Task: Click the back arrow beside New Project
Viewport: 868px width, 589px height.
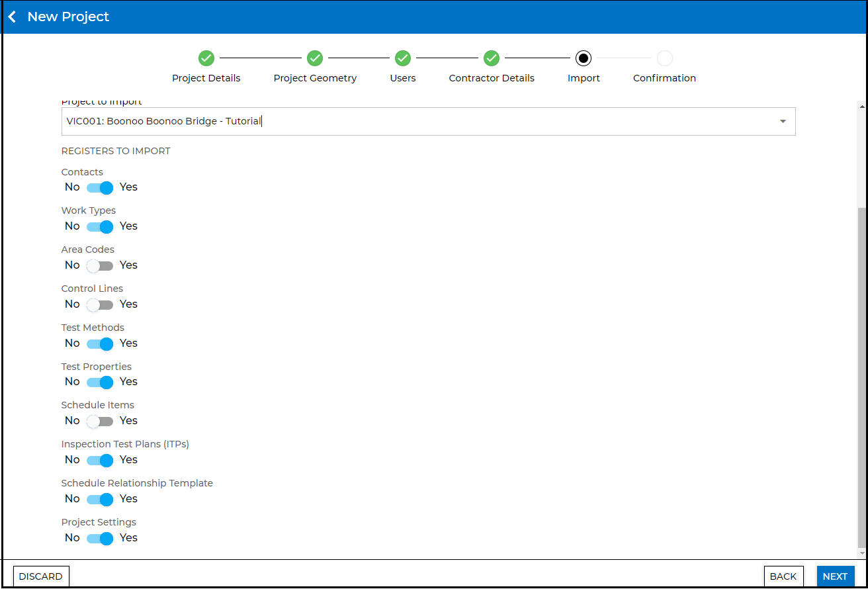Action: (12, 17)
